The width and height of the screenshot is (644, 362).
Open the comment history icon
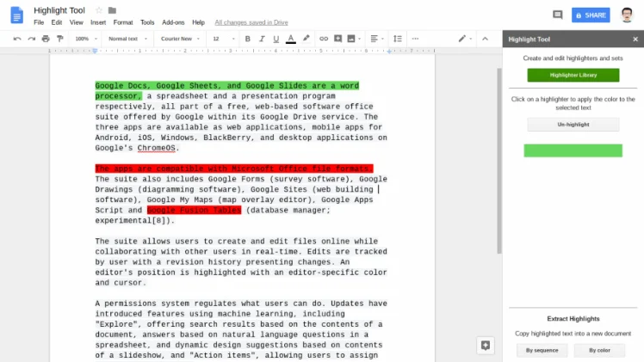tap(557, 15)
